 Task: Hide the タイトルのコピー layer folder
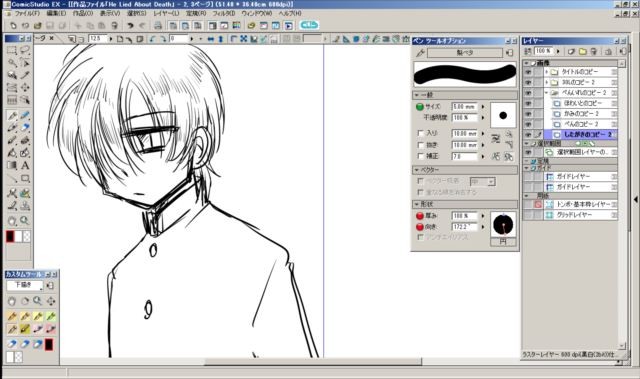coord(528,72)
